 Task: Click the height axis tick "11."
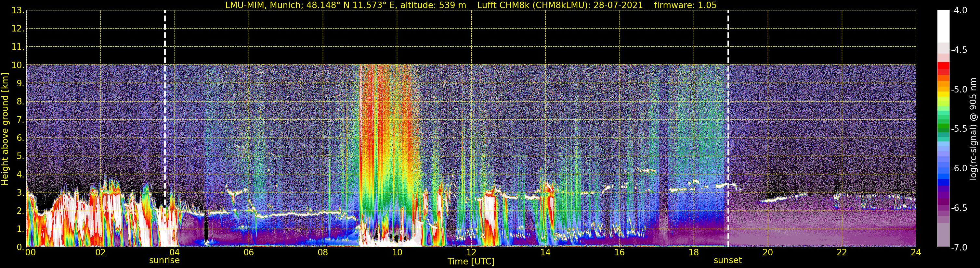pos(18,47)
